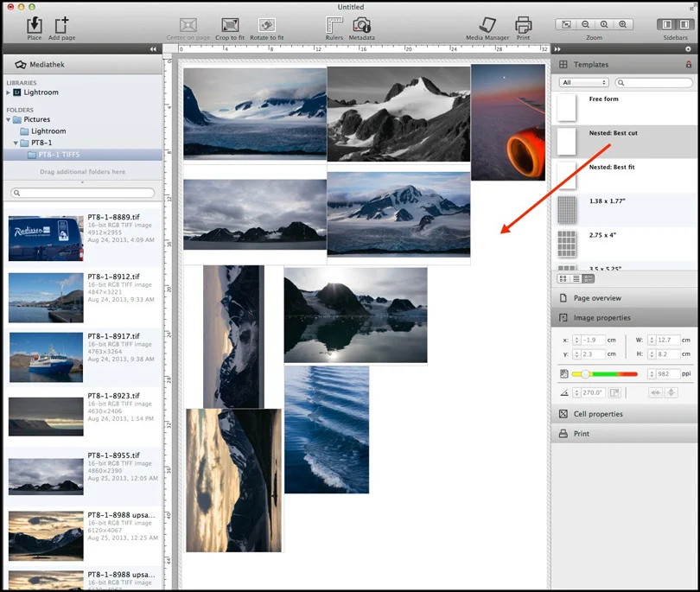This screenshot has width=700, height=592.
Task: Click the X position stepper arrows
Action: point(576,340)
